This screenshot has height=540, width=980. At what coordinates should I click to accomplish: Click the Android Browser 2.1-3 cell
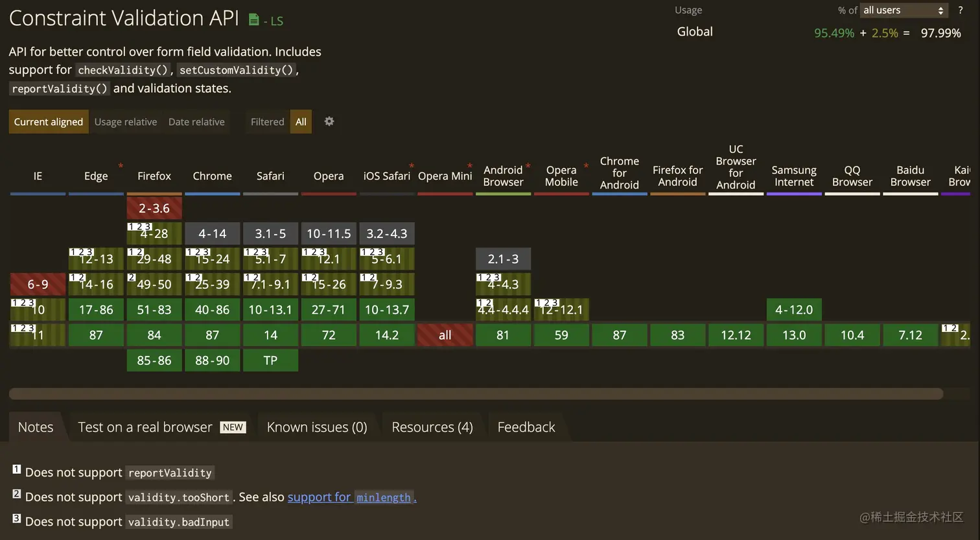[x=503, y=259]
